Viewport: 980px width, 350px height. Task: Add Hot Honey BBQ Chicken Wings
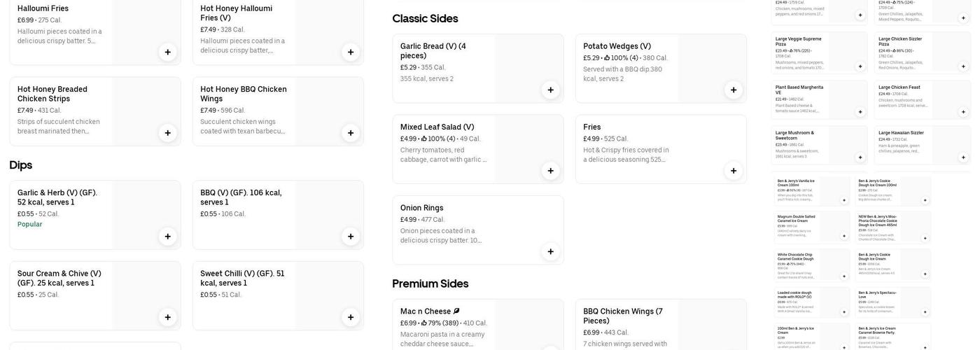point(351,133)
